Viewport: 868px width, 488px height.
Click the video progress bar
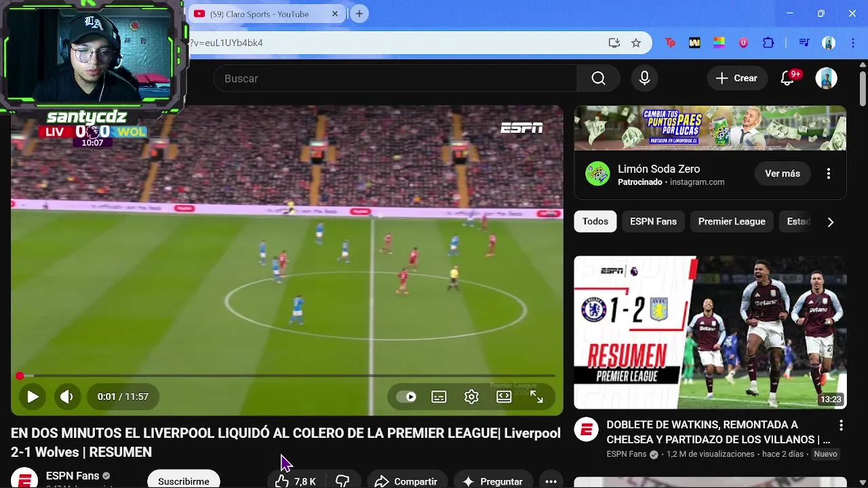pos(287,375)
